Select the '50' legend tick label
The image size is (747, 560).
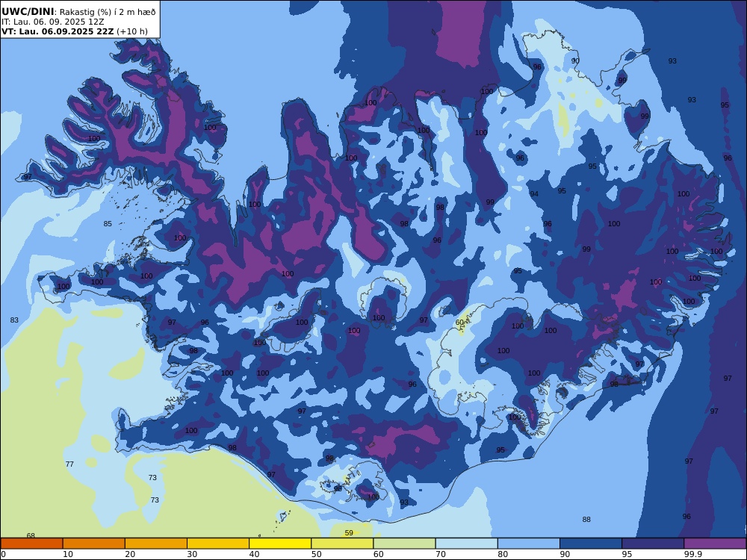[316, 554]
